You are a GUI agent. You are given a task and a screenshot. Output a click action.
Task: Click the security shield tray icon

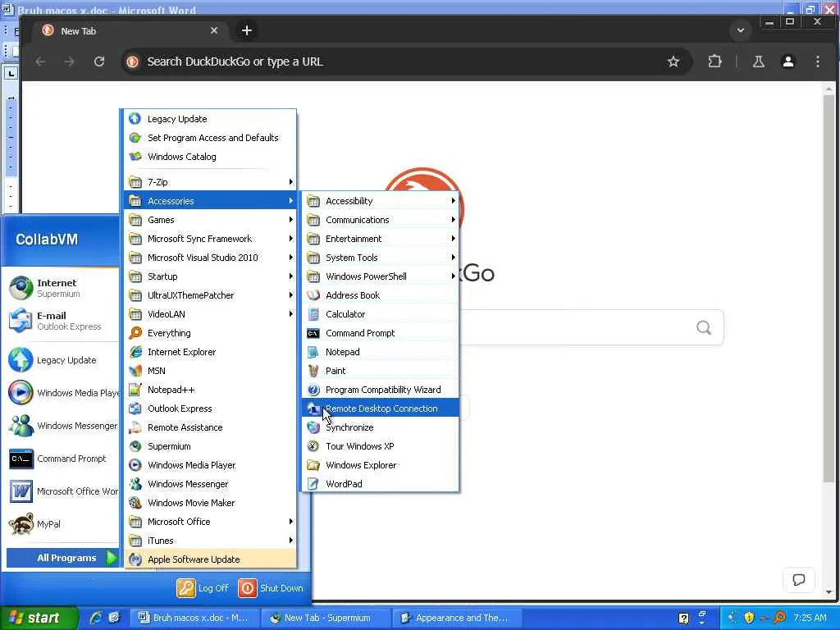point(749,618)
